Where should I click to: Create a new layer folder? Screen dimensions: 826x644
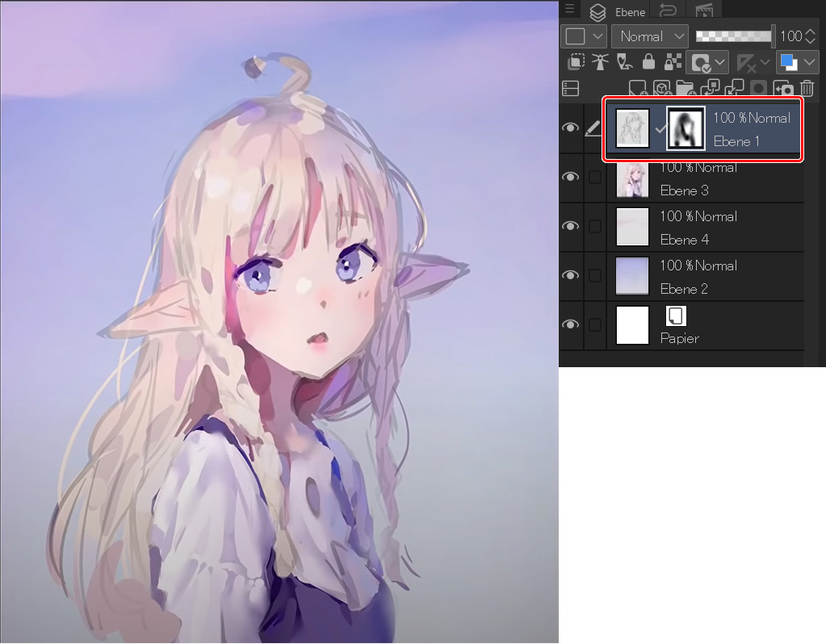pyautogui.click(x=685, y=89)
